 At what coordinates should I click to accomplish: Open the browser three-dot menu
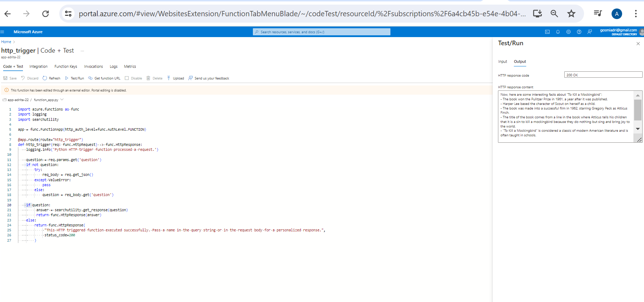[636, 14]
